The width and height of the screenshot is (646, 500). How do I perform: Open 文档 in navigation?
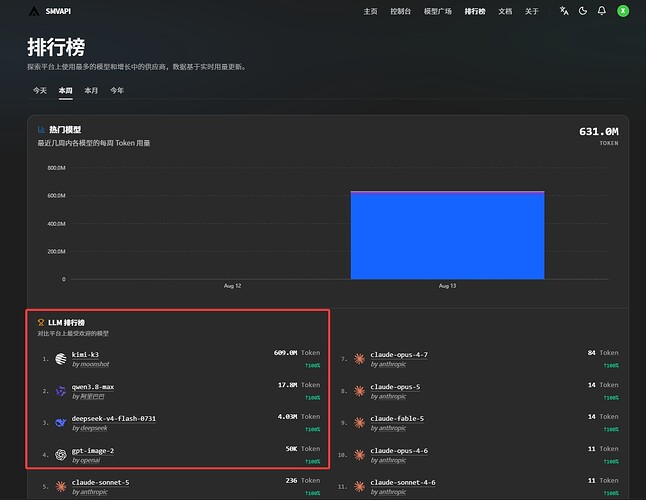point(505,12)
